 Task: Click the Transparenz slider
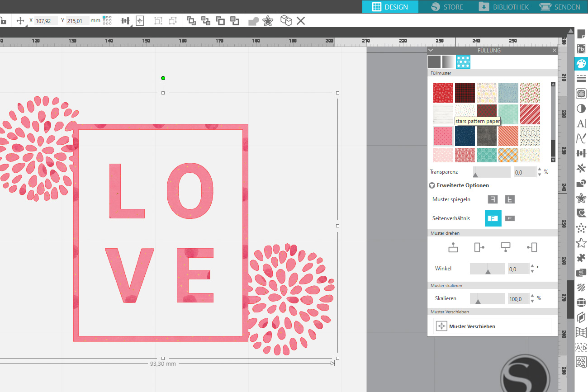[x=492, y=172]
